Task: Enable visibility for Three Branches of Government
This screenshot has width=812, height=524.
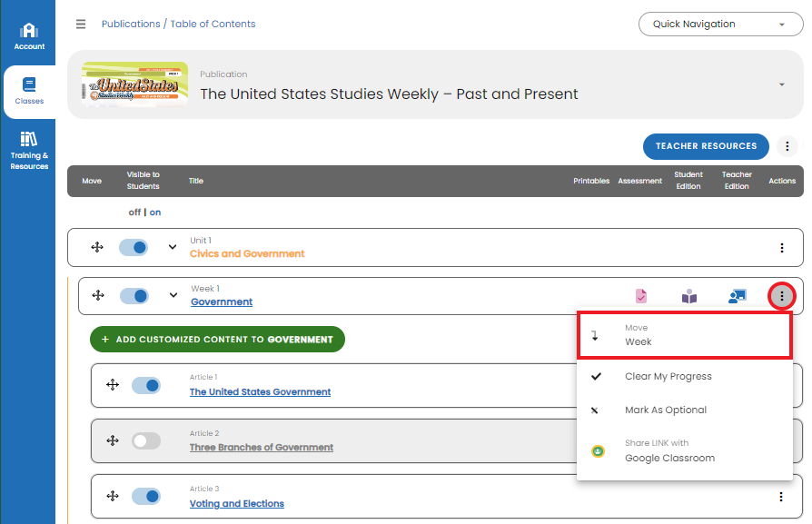Action: pos(146,441)
